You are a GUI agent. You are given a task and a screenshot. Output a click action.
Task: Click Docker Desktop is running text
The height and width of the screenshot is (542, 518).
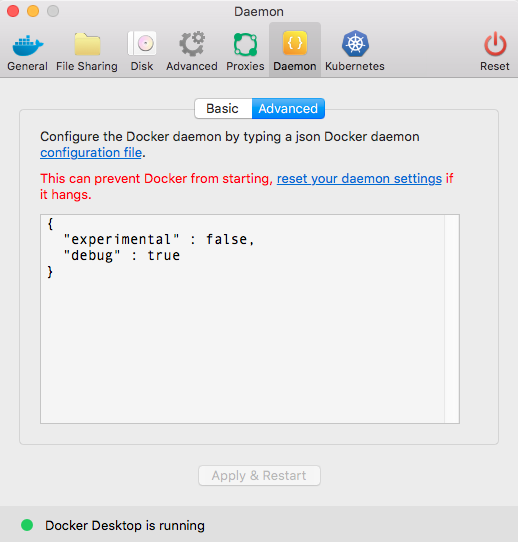(125, 525)
